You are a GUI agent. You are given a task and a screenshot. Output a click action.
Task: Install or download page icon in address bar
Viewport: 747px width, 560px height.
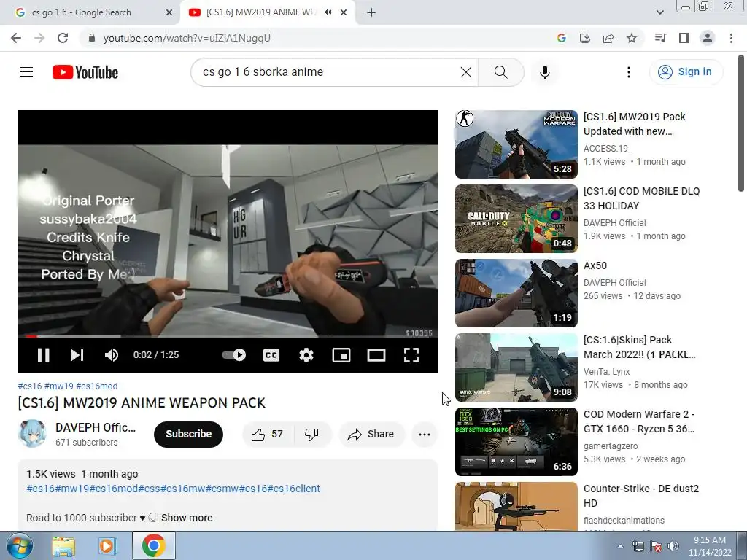pos(585,38)
